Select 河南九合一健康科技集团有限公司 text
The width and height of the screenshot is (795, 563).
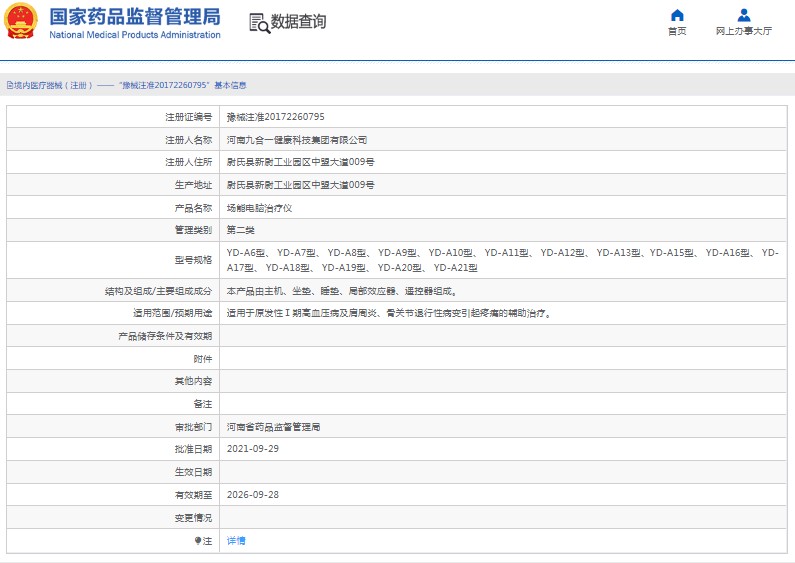[x=297, y=140]
